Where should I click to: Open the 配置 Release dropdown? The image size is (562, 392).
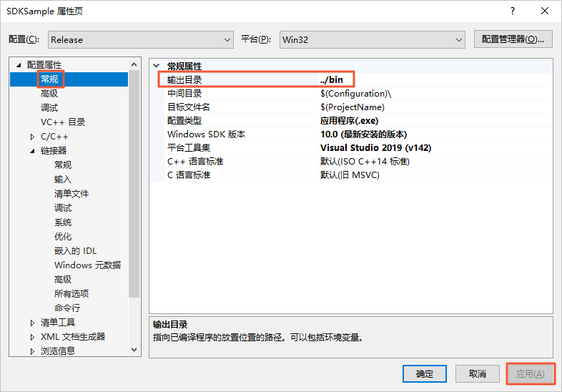[x=140, y=40]
